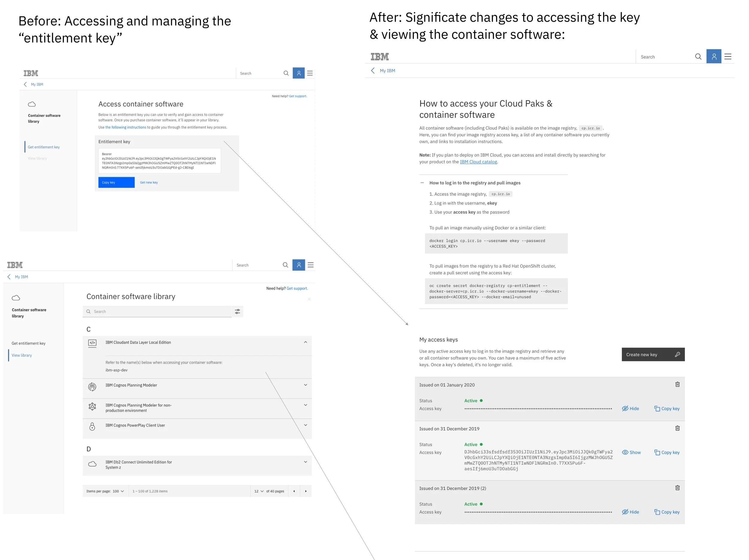Viewport: 749px width, 560px height.
Task: Hide the access key issued 01 January 2020
Action: coord(630,408)
